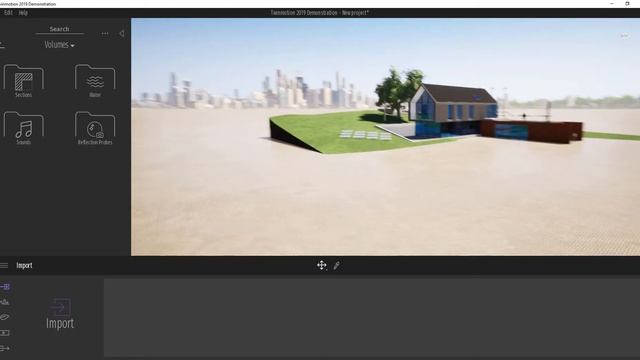640x360 pixels.
Task: Open the Sounds folder in the library
Action: 23,128
